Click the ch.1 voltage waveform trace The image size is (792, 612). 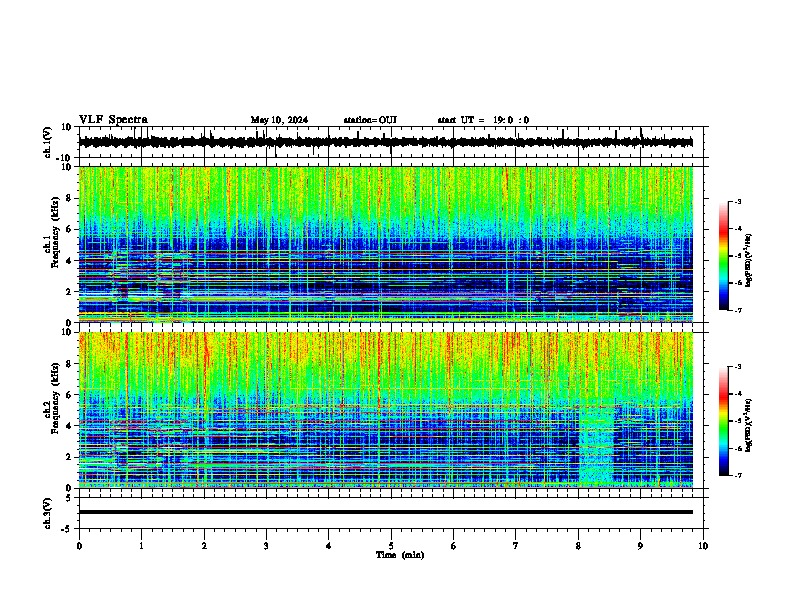[386, 142]
